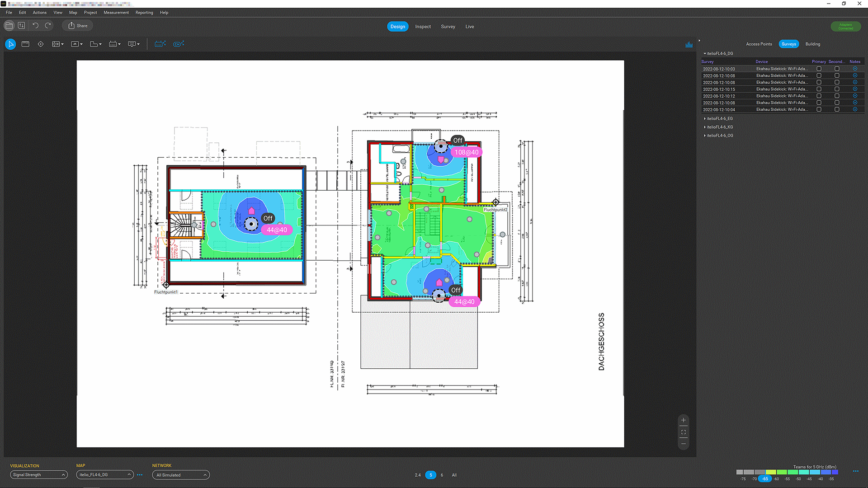The width and height of the screenshot is (868, 488).
Task: Check Secondary for survey 2022-08-12-10:04
Action: 837,109
